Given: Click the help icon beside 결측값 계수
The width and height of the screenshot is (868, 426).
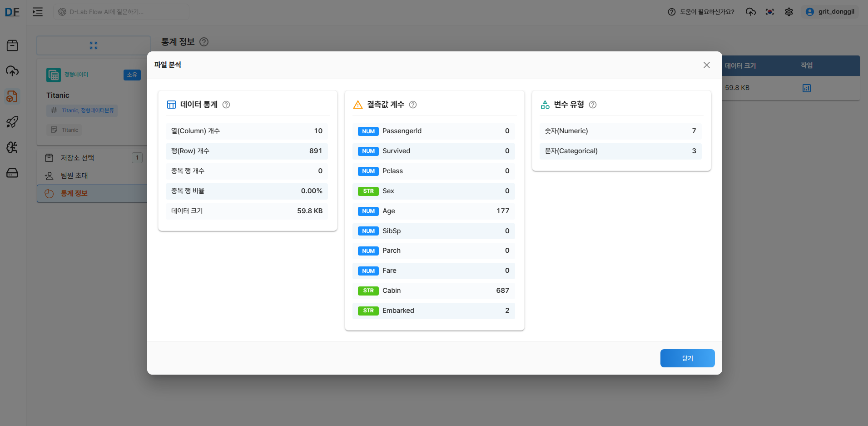Looking at the screenshot, I should (413, 105).
